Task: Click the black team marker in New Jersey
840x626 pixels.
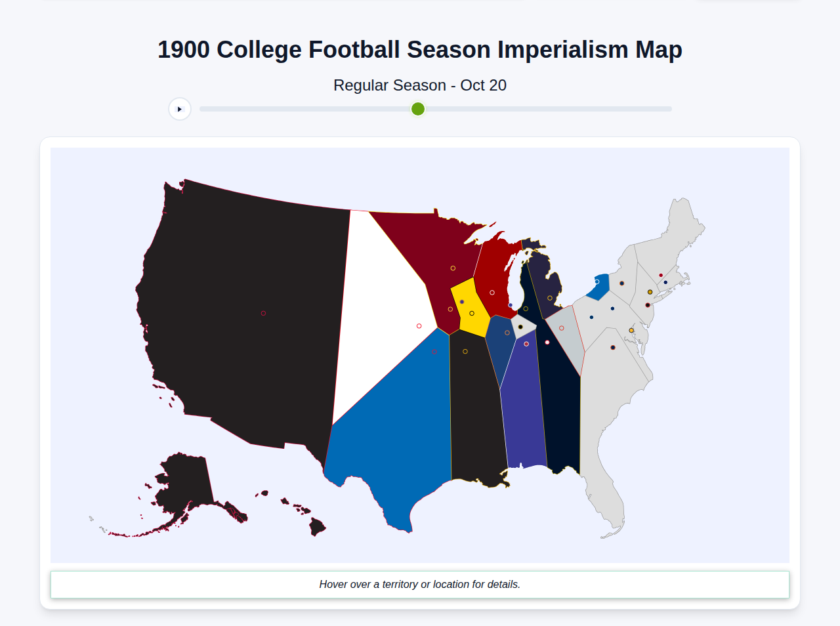Action: (648, 305)
